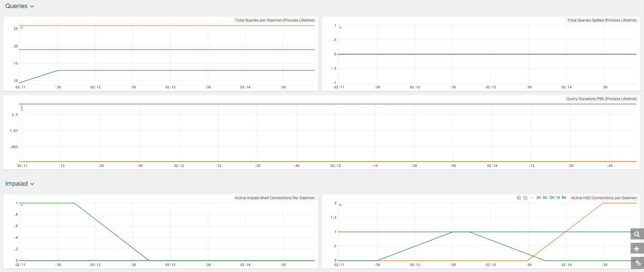Screen dimensions: 644x272
Task: Click the 1.5 axis label in HS2 Connections chart
Action: click(x=333, y=218)
